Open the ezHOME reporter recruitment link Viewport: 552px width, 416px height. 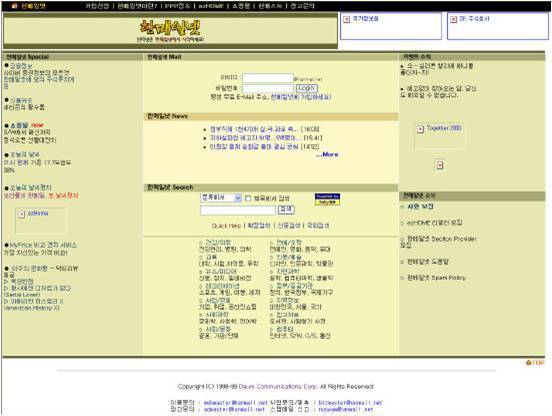(434, 223)
